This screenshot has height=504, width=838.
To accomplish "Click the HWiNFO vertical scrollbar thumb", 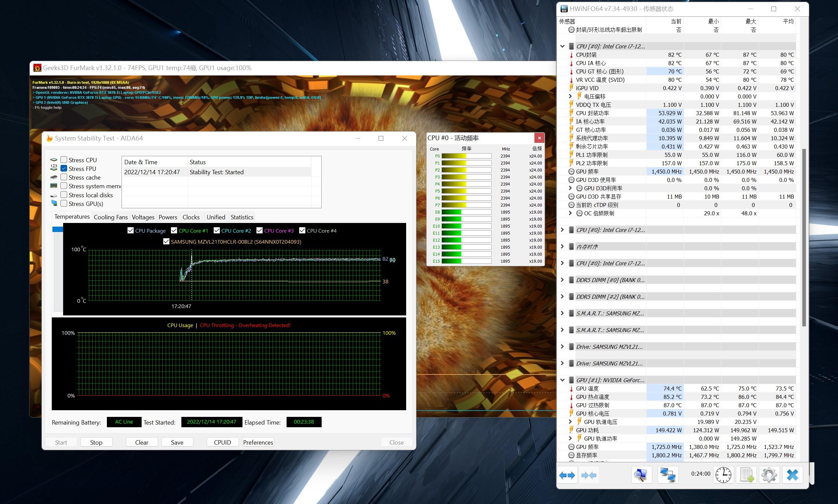I will tap(804, 238).
